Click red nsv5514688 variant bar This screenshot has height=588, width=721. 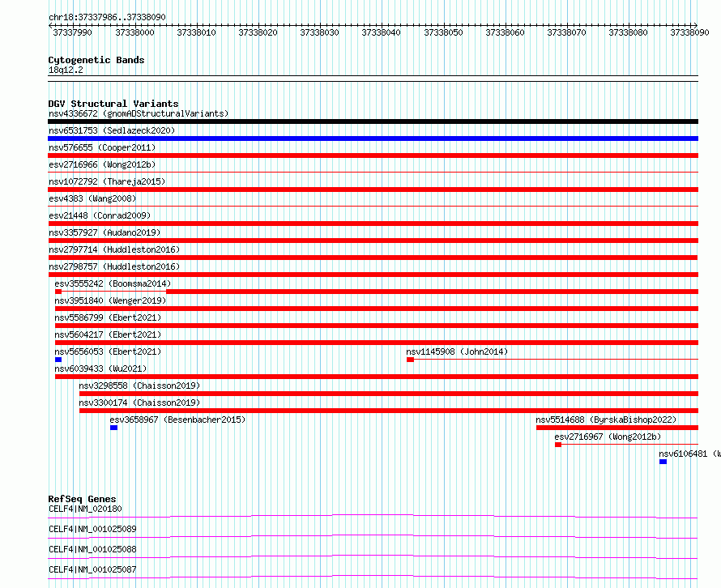617,428
